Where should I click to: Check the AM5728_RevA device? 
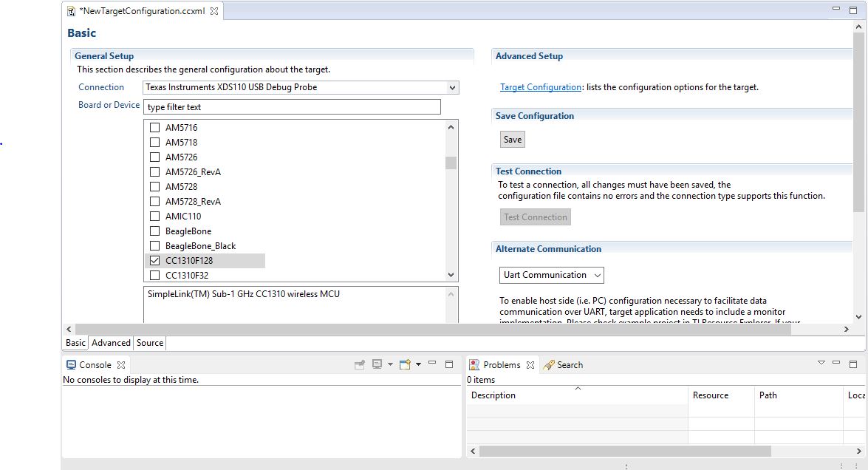point(155,202)
